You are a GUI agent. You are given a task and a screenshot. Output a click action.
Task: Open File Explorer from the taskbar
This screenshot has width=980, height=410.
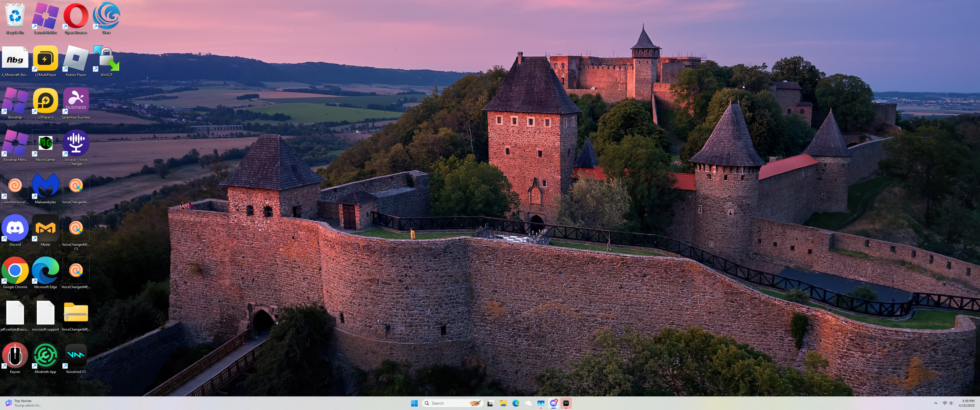(503, 403)
